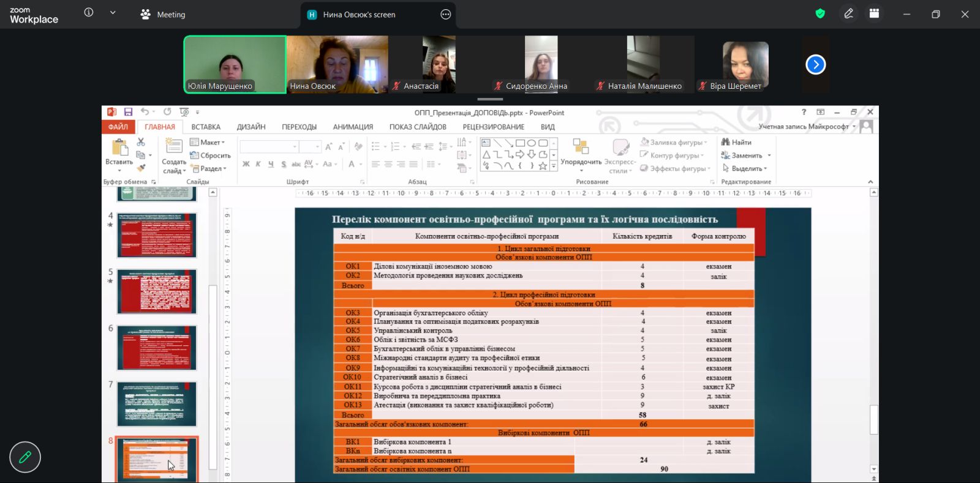Toggle italic К formatting

[x=258, y=164]
